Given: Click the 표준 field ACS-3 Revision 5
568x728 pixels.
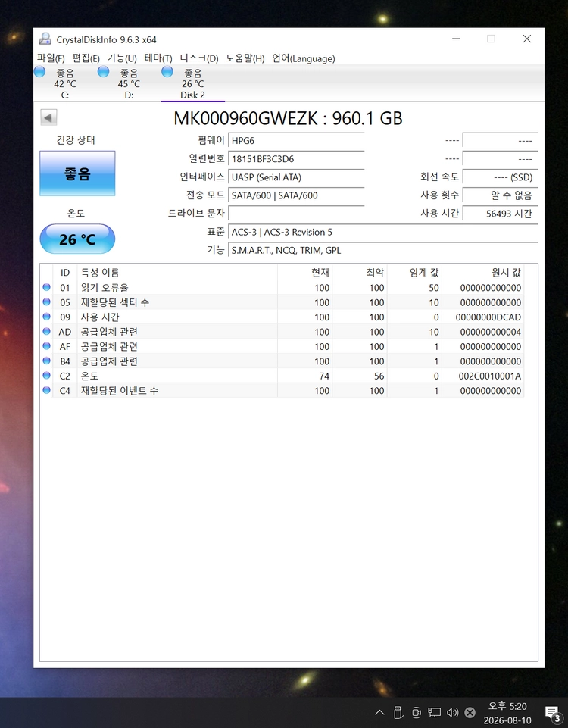Looking at the screenshot, I should tap(383, 232).
